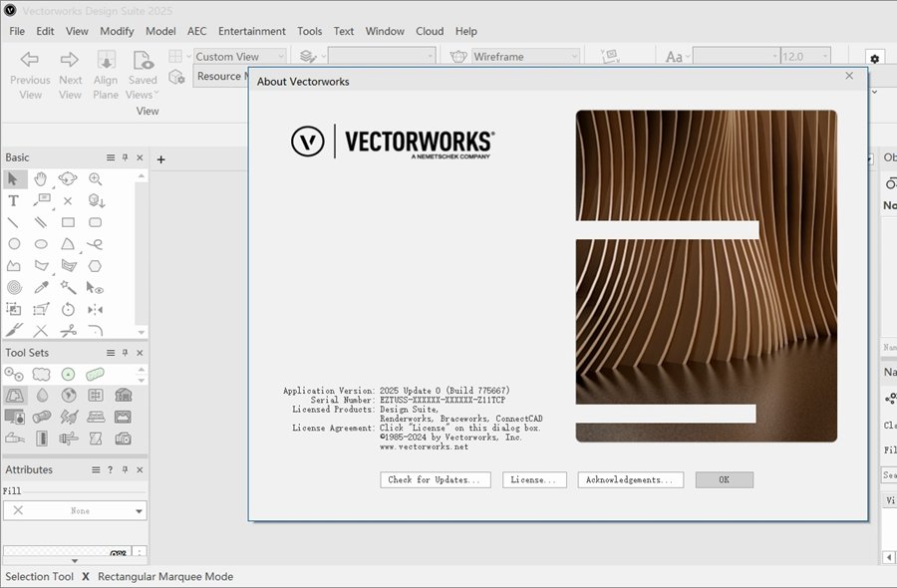This screenshot has height=588, width=897.
Task: Open the font name dropdown
Action: tap(736, 56)
